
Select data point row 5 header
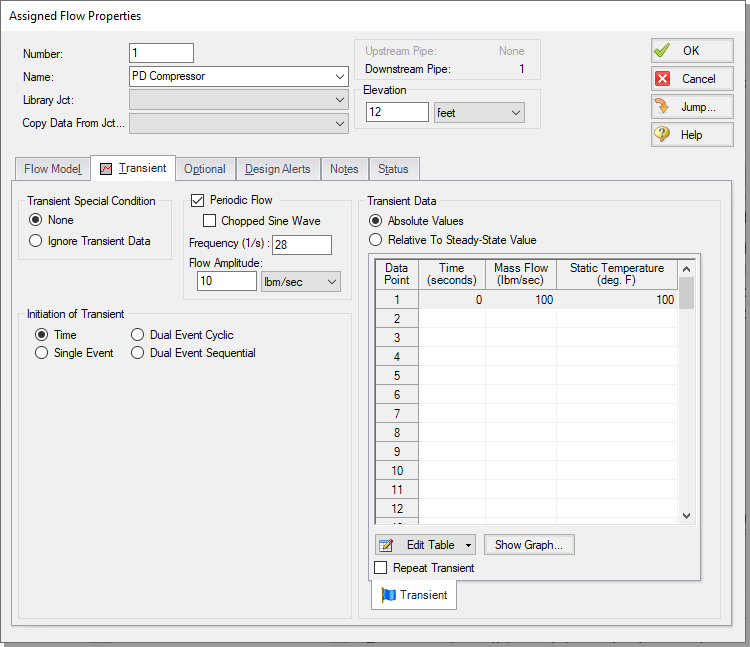coord(397,376)
